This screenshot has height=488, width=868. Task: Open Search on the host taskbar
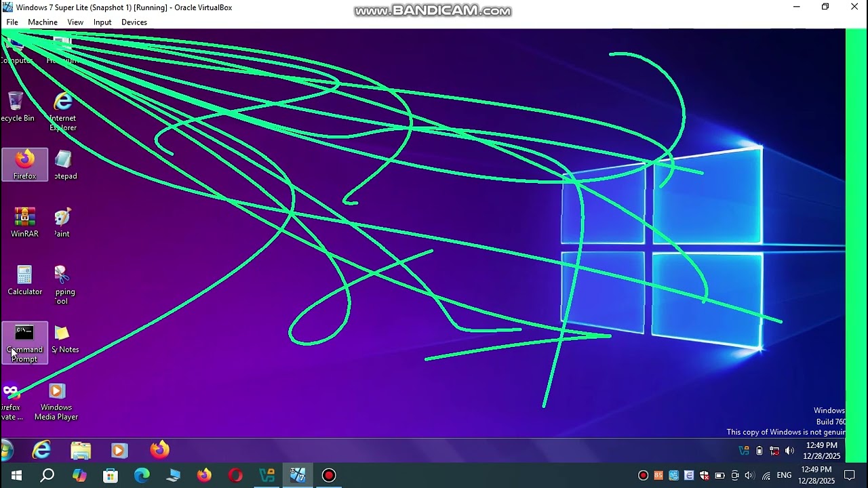[x=47, y=475]
